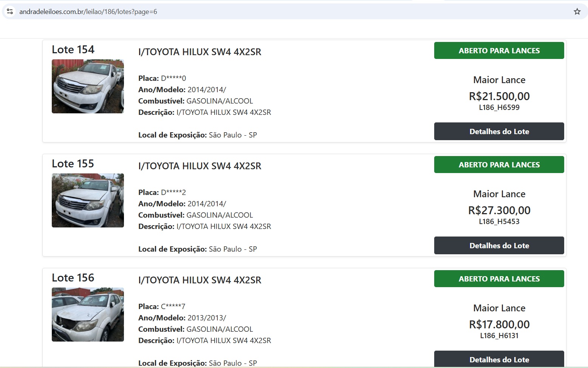Click Detalhes do Lote for Lote 154

499,131
